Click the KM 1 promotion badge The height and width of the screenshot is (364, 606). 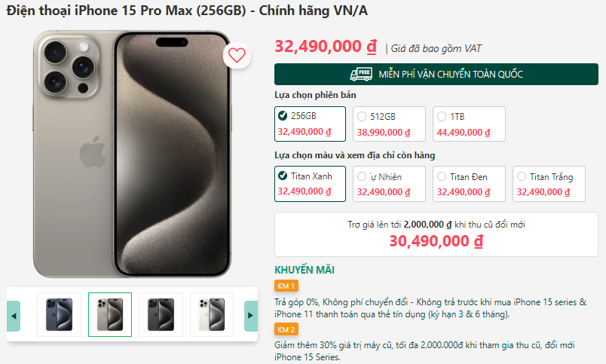(x=286, y=286)
